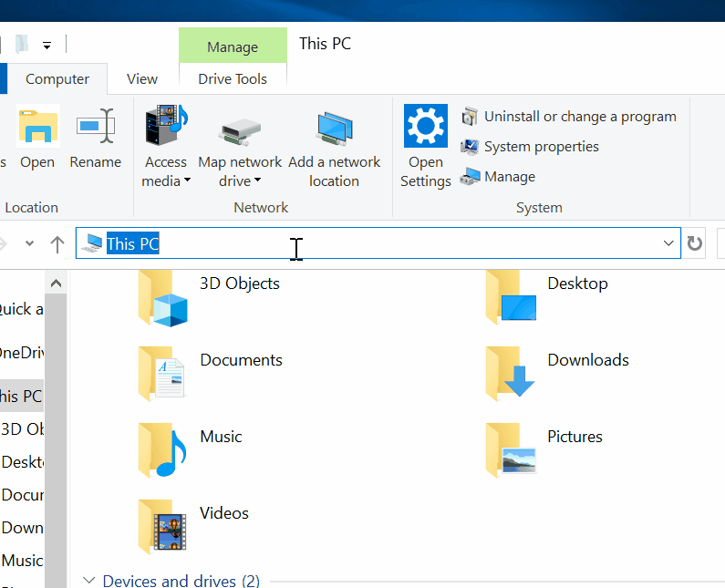Image resolution: width=725 pixels, height=588 pixels.
Task: Switch to the View ribbon tab
Action: (x=142, y=79)
